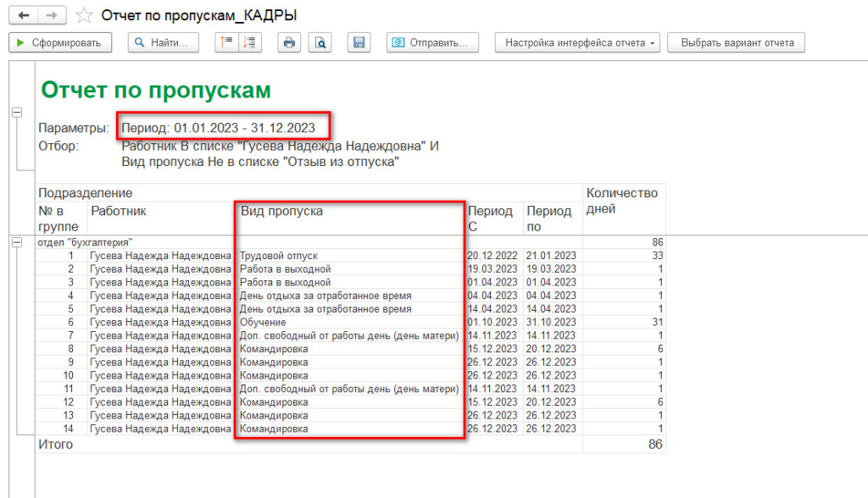Open print preview with magnifier icon
The image size is (868, 498).
coord(320,42)
